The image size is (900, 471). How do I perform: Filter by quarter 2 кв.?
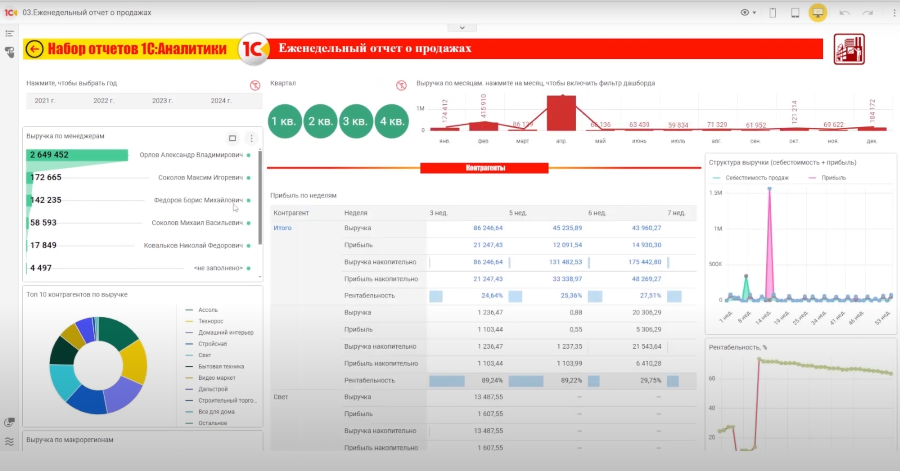(320, 121)
